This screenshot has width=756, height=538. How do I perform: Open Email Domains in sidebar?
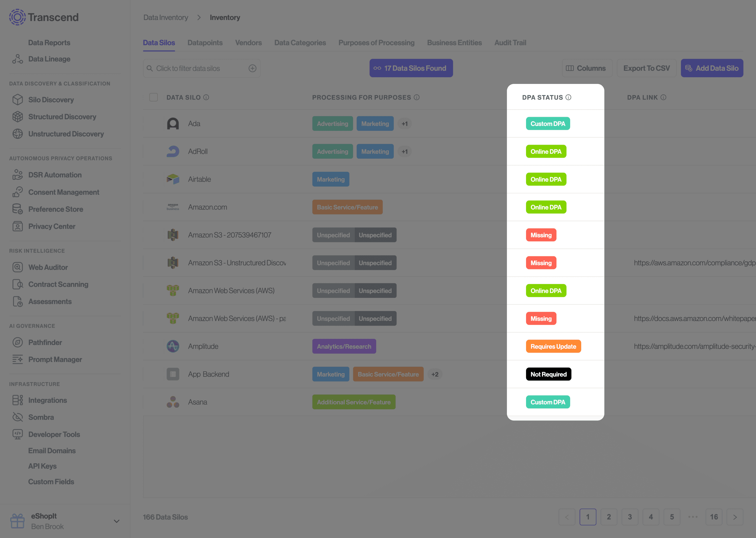pyautogui.click(x=52, y=451)
